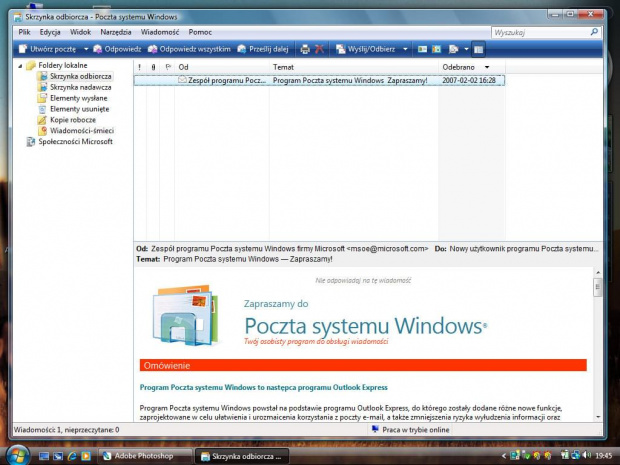Open the 'Pomoc' menu

click(x=200, y=32)
